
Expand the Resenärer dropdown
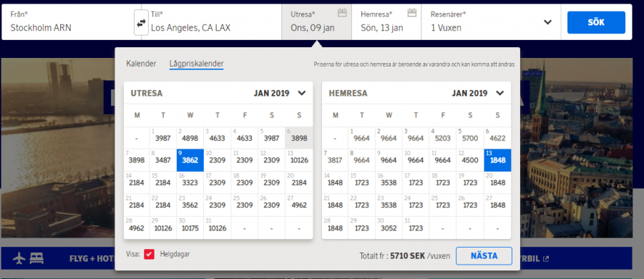tap(547, 22)
